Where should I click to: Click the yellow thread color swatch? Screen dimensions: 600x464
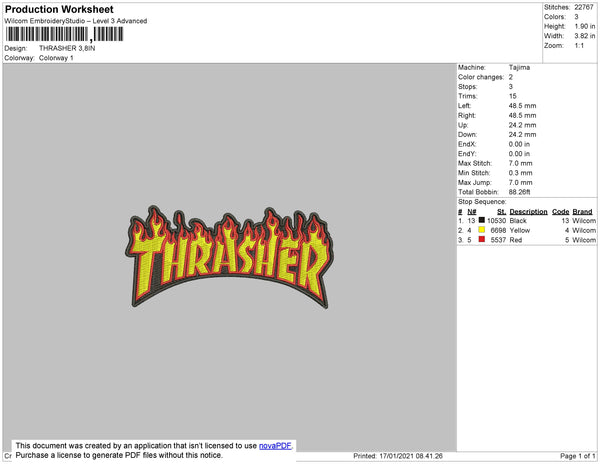tap(482, 230)
